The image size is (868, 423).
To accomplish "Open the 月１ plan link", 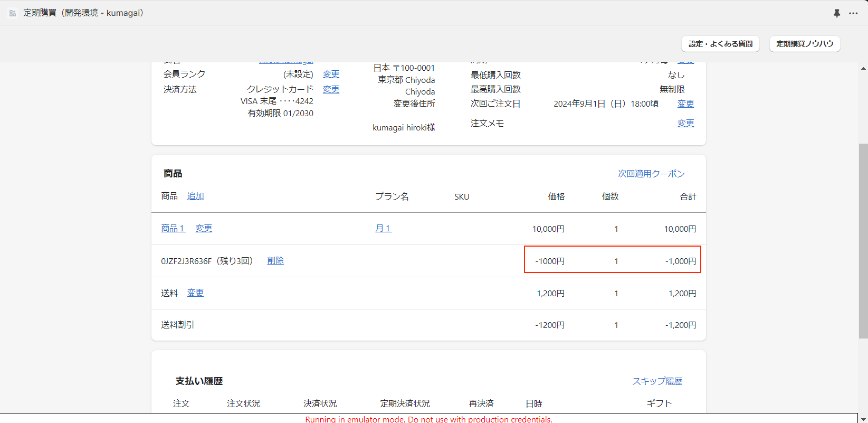I will pyautogui.click(x=383, y=228).
